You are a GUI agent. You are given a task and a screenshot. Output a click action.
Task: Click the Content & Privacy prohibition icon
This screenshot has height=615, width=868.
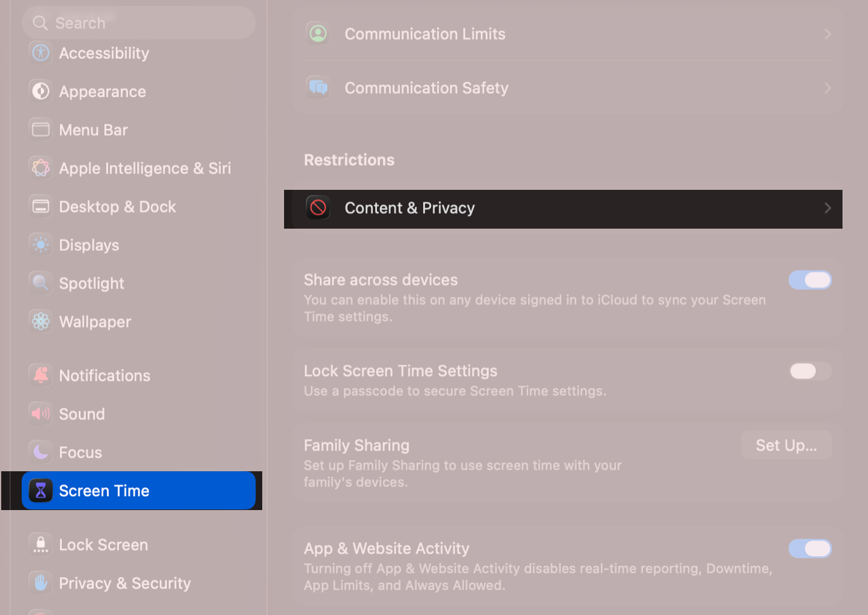coord(317,207)
